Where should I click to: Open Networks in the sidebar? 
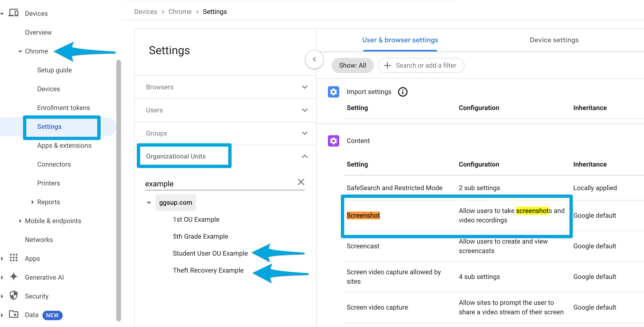point(39,240)
